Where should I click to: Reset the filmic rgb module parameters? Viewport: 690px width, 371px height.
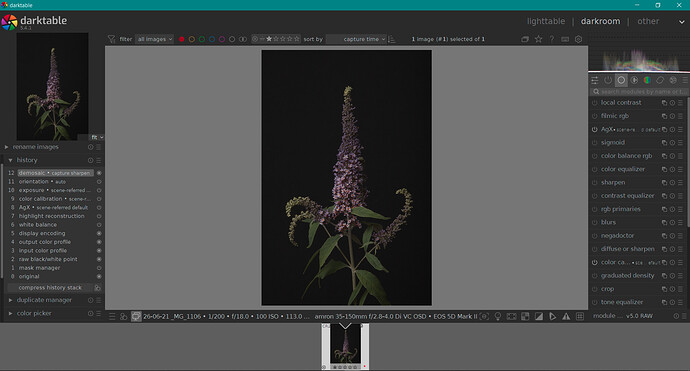pyautogui.click(x=672, y=116)
